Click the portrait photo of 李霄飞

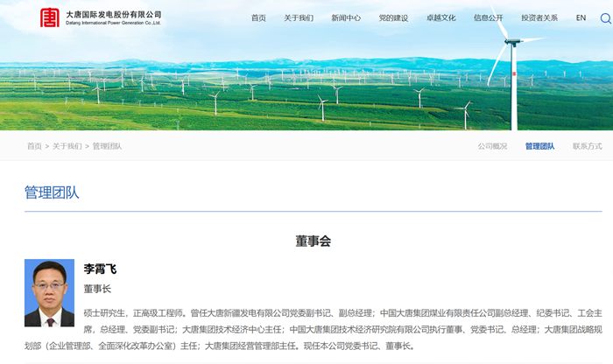point(49,293)
